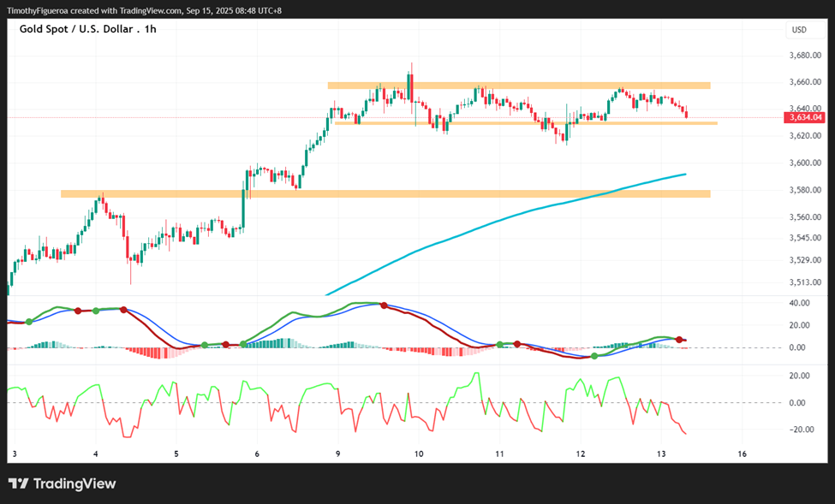
Task: Select date 12 on the time axis
Action: tap(581, 454)
